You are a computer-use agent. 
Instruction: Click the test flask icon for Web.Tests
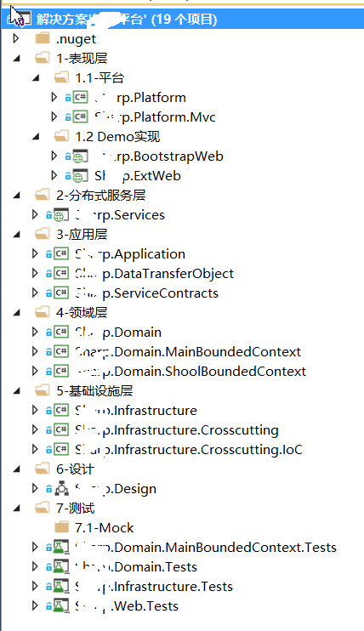point(61,606)
